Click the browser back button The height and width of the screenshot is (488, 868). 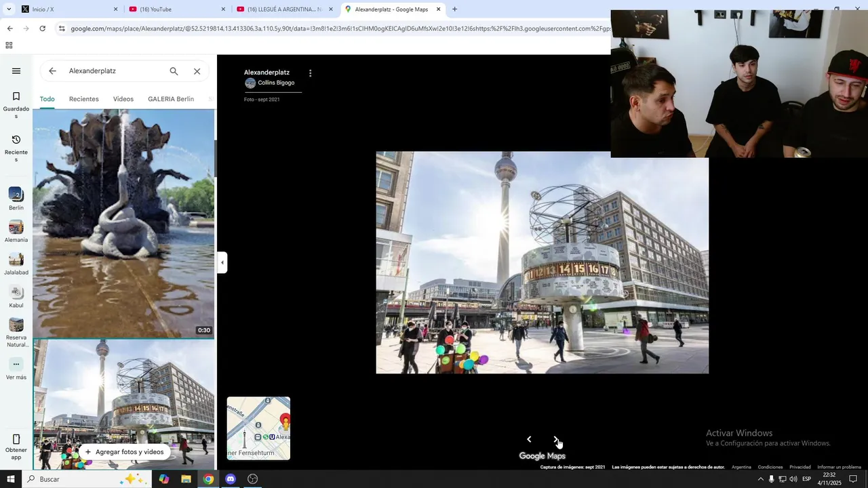point(9,28)
